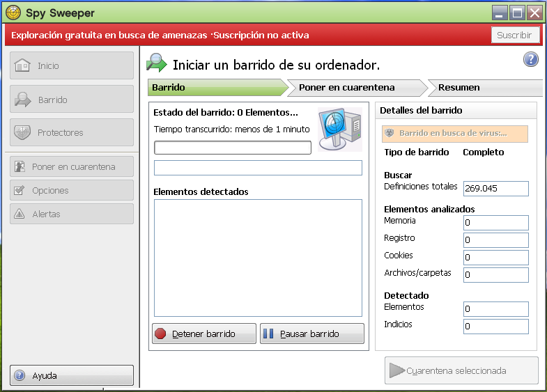547x392 pixels.
Task: Click the Suscribir button
Action: (515, 35)
